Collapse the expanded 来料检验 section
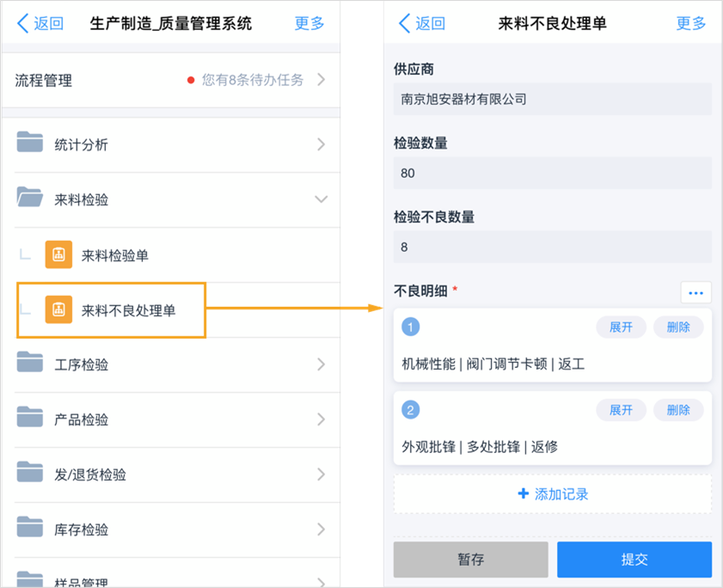The image size is (723, 588). tap(322, 199)
